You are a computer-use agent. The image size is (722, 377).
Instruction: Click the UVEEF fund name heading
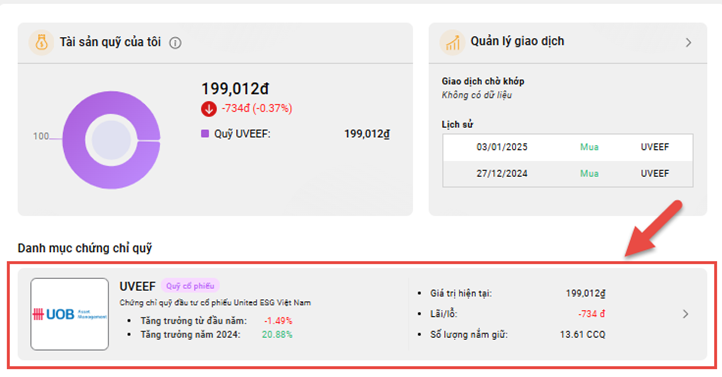[x=137, y=286]
